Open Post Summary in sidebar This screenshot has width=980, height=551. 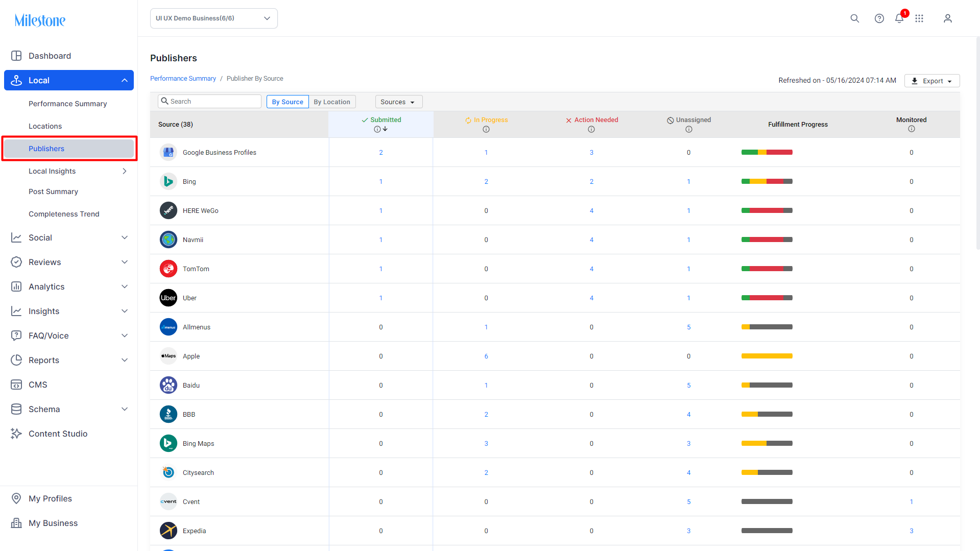point(53,191)
